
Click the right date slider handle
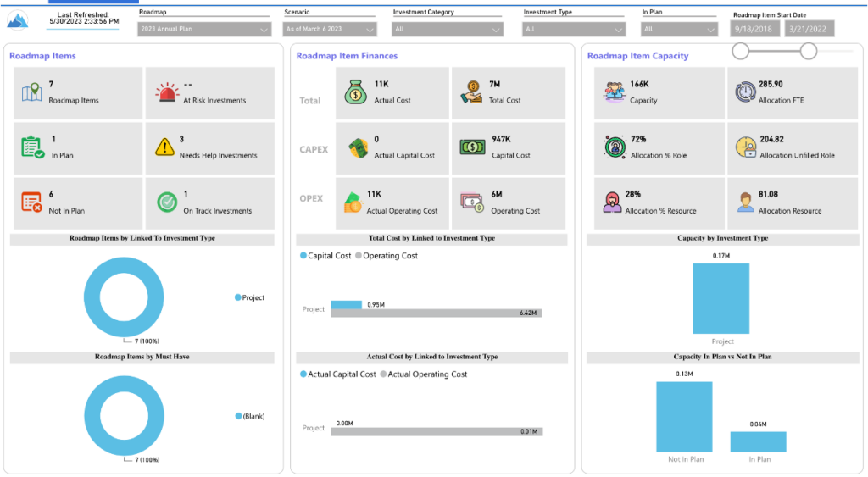808,51
